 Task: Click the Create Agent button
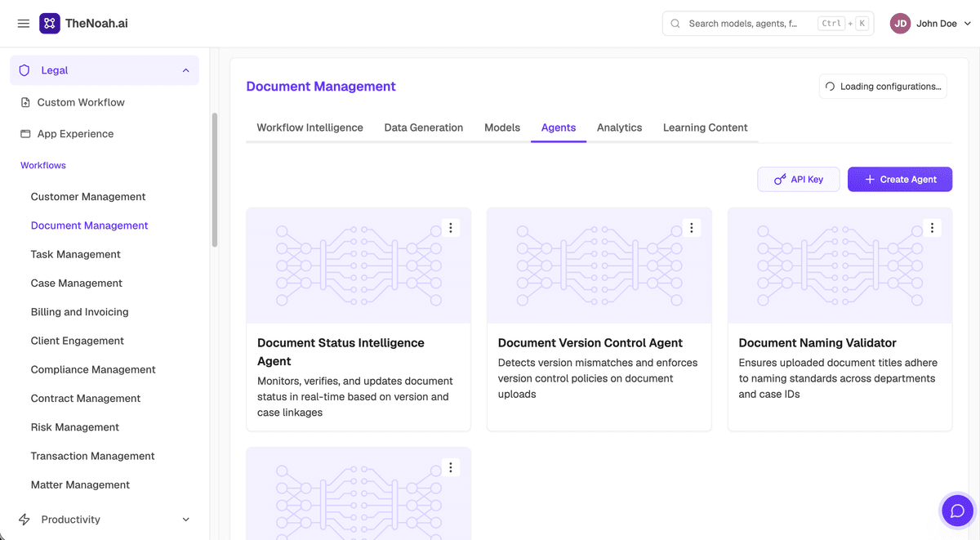coord(900,180)
